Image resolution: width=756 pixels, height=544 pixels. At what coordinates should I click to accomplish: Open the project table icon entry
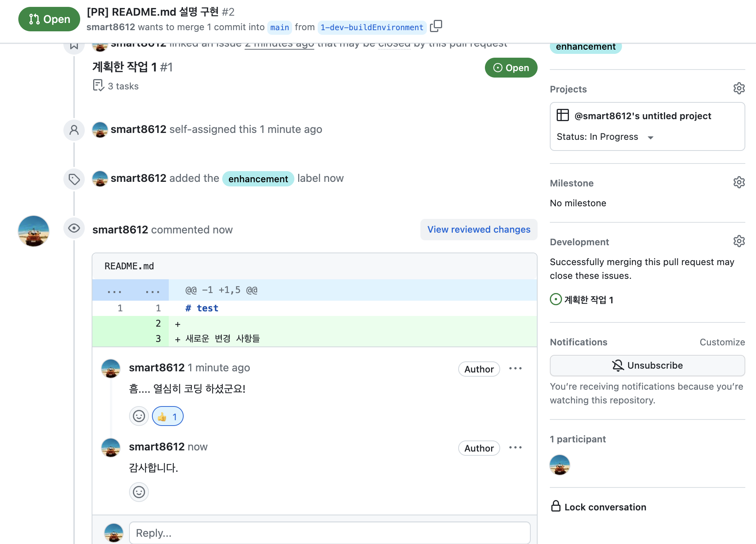563,115
